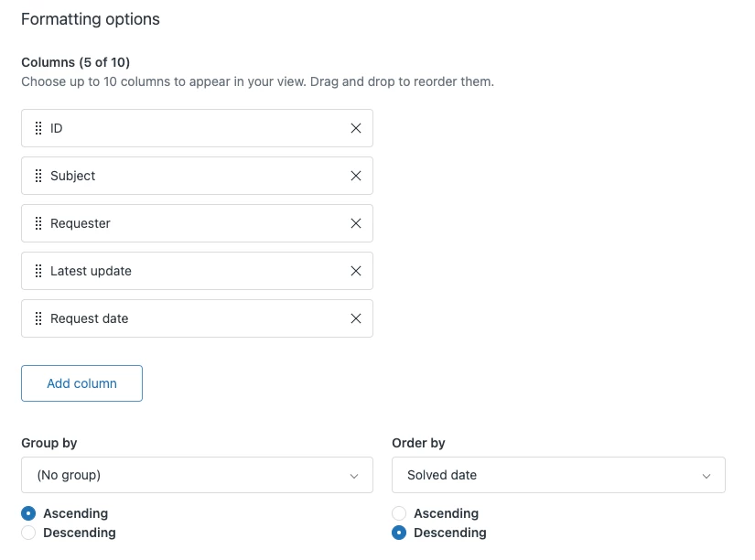Click the Latest update column row
The width and height of the screenshot is (755, 560).
197,271
